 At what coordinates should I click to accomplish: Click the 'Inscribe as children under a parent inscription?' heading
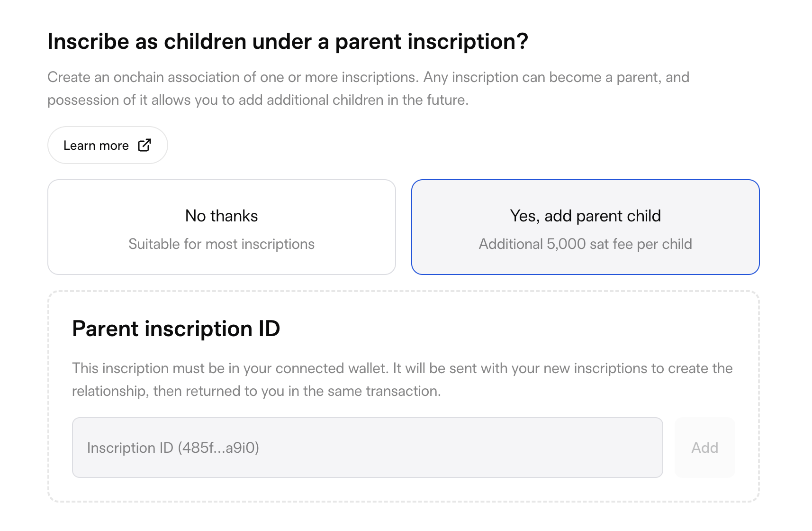coord(288,42)
